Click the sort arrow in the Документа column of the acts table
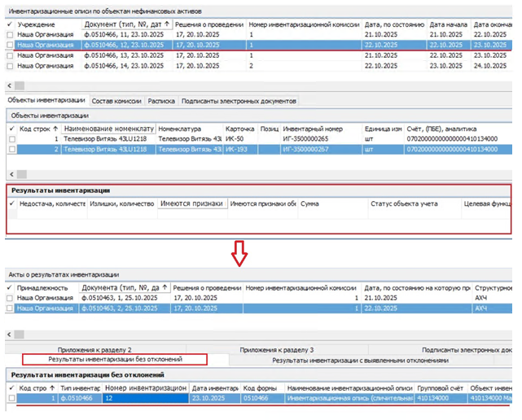522x420 pixels. tap(167, 288)
